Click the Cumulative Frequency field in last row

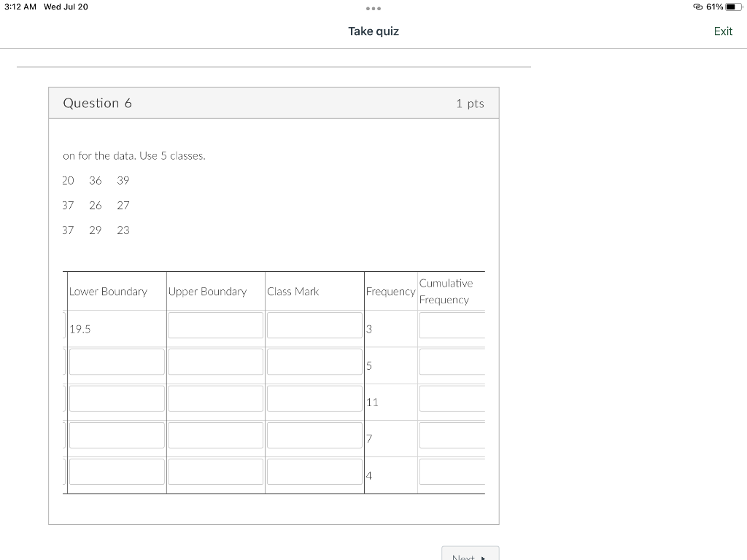[x=451, y=471]
